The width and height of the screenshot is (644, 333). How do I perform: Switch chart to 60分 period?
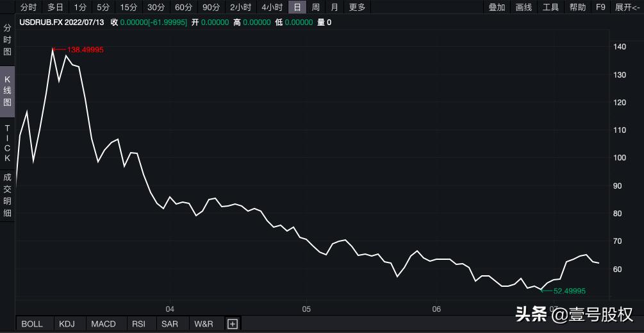pyautogui.click(x=183, y=7)
